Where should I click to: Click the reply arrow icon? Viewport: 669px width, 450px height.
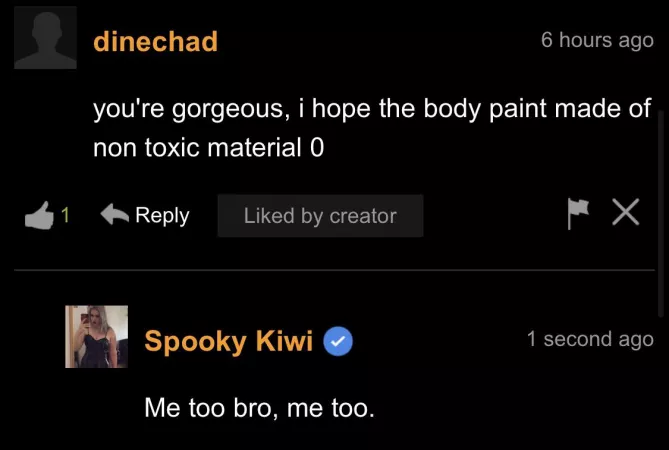pyautogui.click(x=116, y=215)
